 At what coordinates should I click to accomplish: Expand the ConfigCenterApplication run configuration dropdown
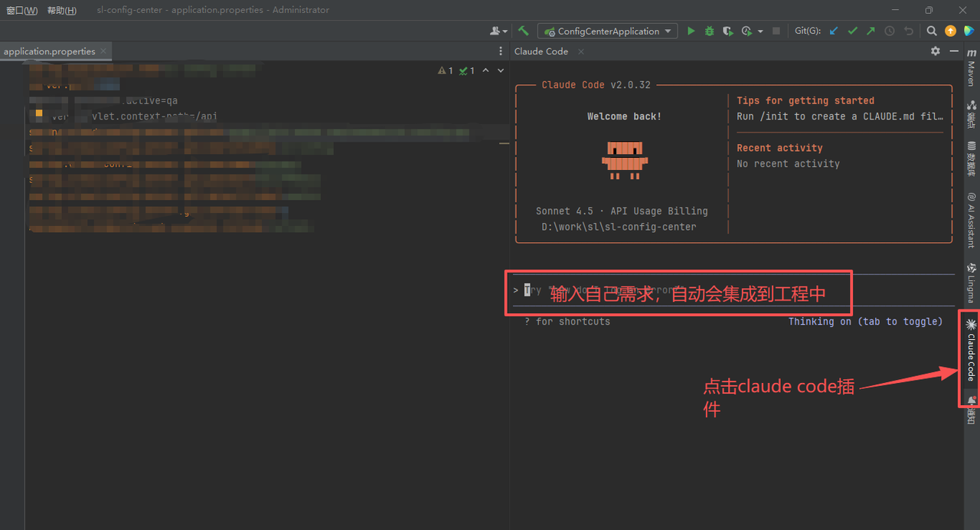(x=668, y=31)
